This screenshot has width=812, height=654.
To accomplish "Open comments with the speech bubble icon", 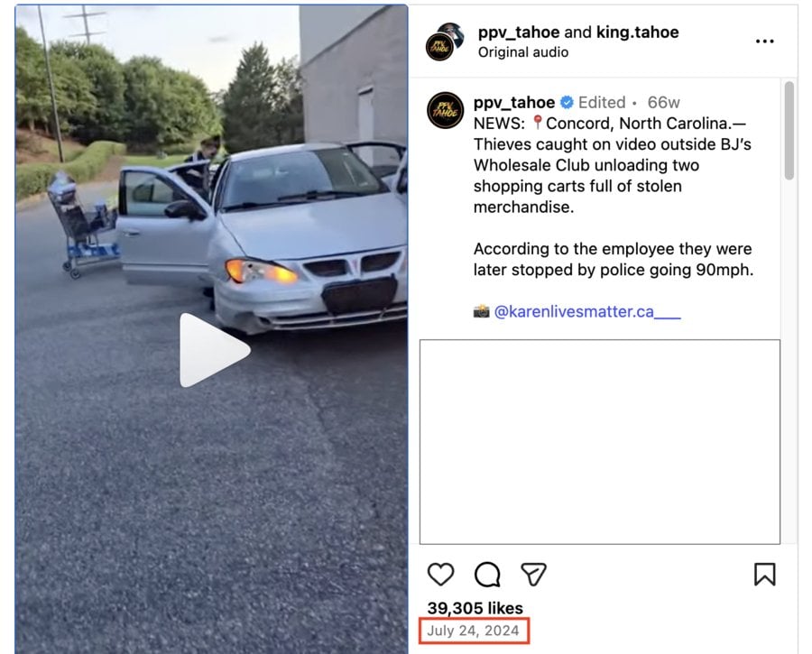I will (x=487, y=574).
